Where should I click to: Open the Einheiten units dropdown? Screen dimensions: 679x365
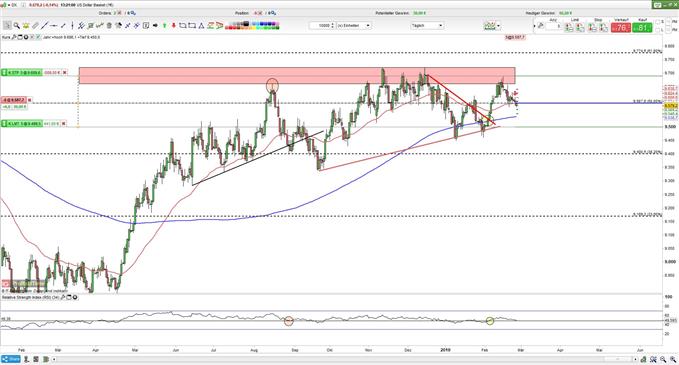click(353, 26)
